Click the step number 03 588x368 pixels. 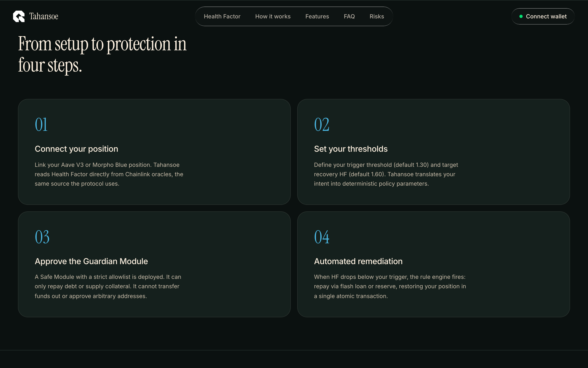click(42, 237)
